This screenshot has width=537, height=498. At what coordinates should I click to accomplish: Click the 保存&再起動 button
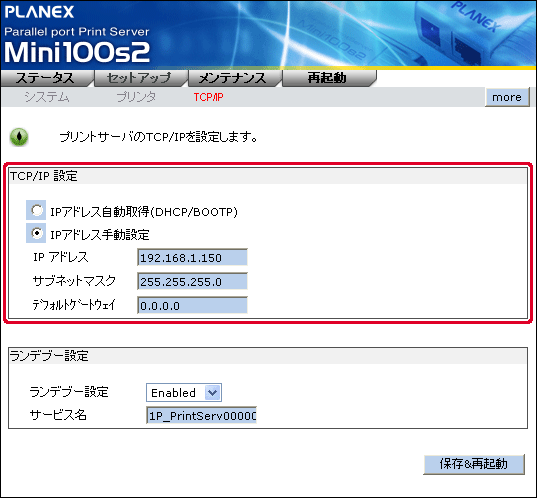click(x=474, y=464)
